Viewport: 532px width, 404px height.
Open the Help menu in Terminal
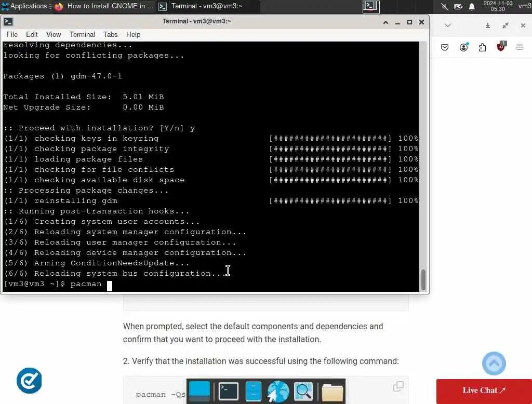[x=133, y=34]
